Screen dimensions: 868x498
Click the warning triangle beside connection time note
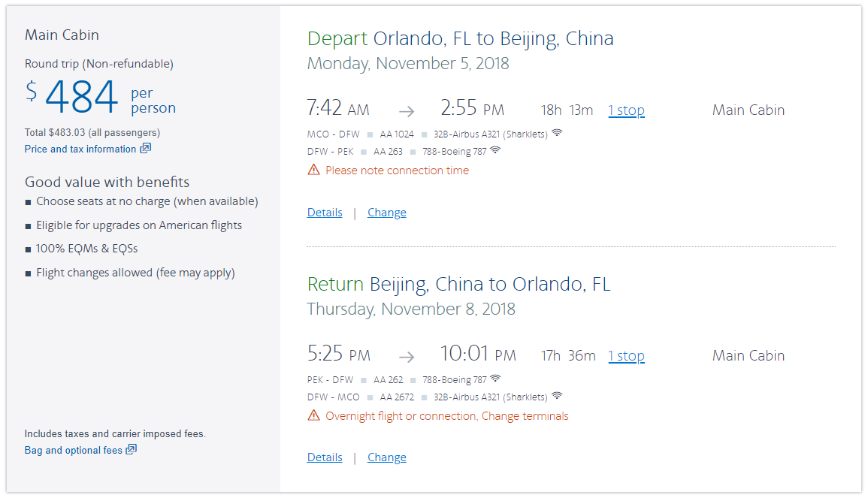[314, 170]
